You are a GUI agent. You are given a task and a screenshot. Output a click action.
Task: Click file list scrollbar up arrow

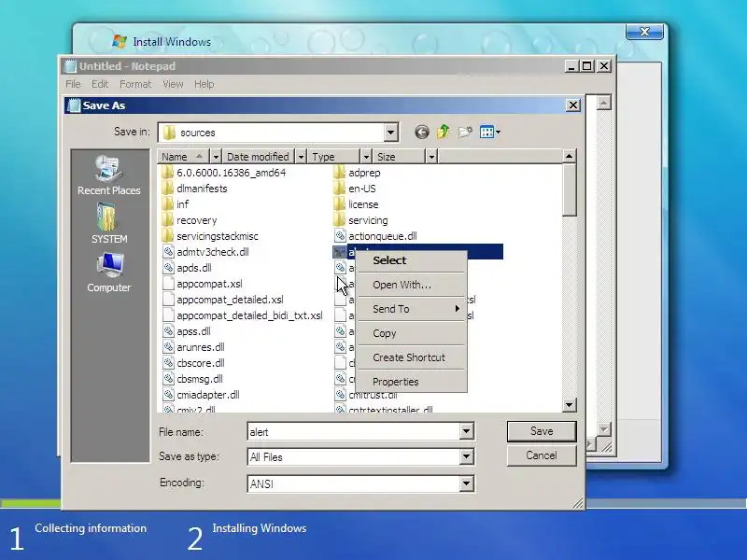[x=570, y=156]
